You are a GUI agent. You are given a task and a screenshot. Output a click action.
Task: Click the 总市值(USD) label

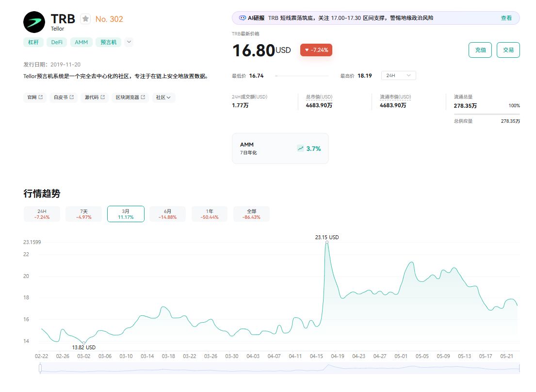(319, 97)
